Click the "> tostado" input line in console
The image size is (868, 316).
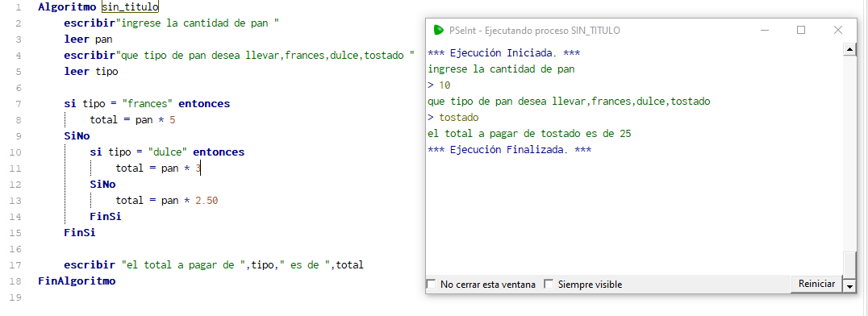pos(453,118)
